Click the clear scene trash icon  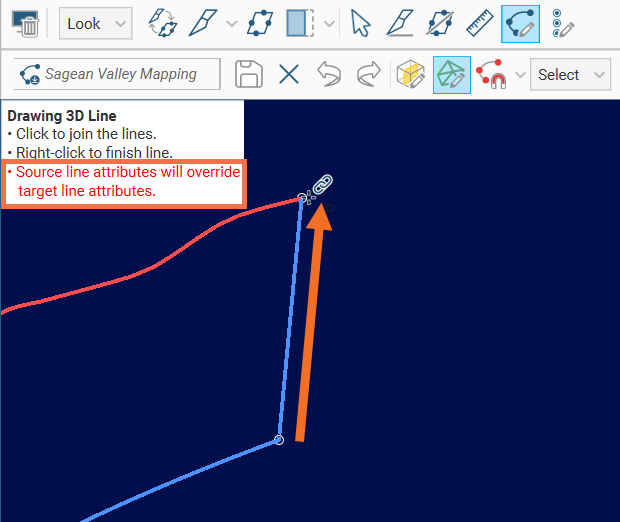pos(24,23)
